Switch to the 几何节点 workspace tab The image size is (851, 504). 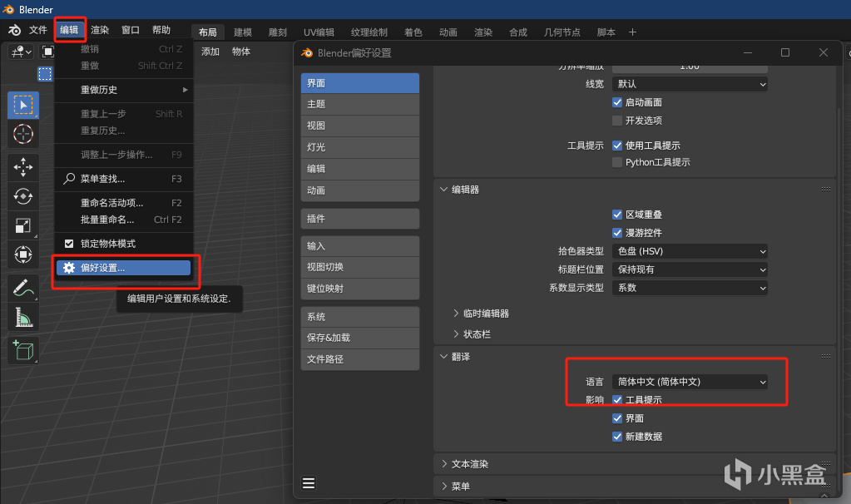click(x=562, y=32)
